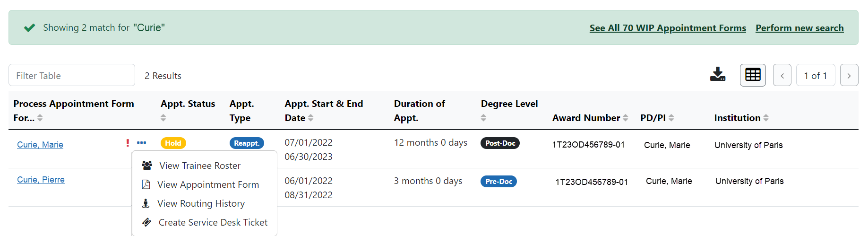
Task: Click the PDF icon beside View Appointment Form
Action: [x=146, y=184]
